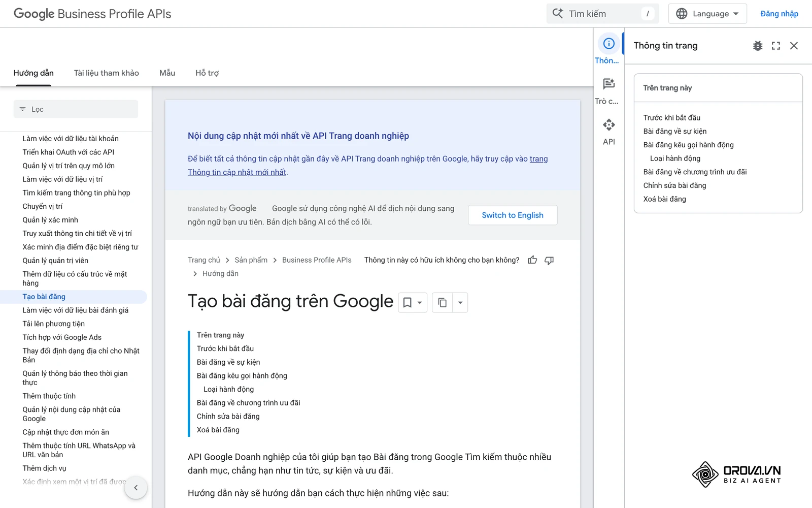Click the copy page icon

point(442,303)
